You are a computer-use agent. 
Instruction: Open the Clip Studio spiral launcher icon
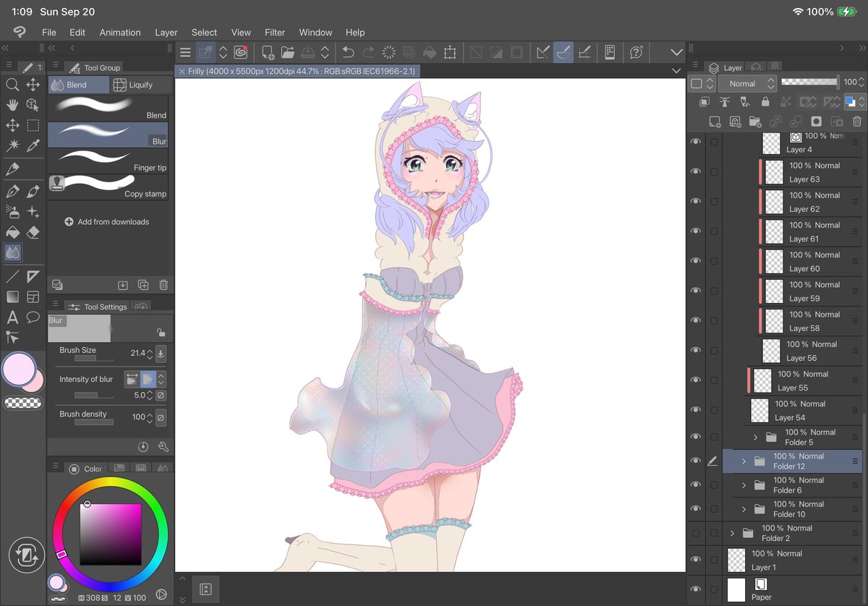(240, 52)
